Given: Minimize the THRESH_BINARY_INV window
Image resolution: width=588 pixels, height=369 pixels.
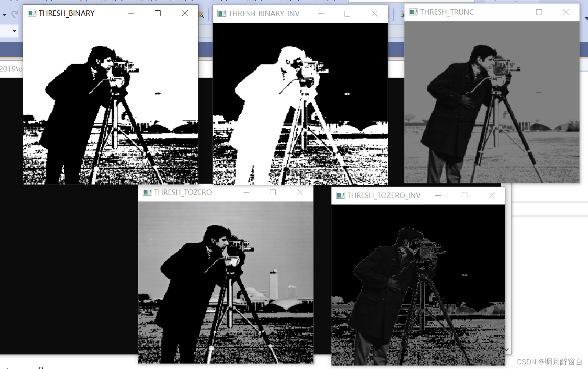Looking at the screenshot, I should [x=321, y=14].
